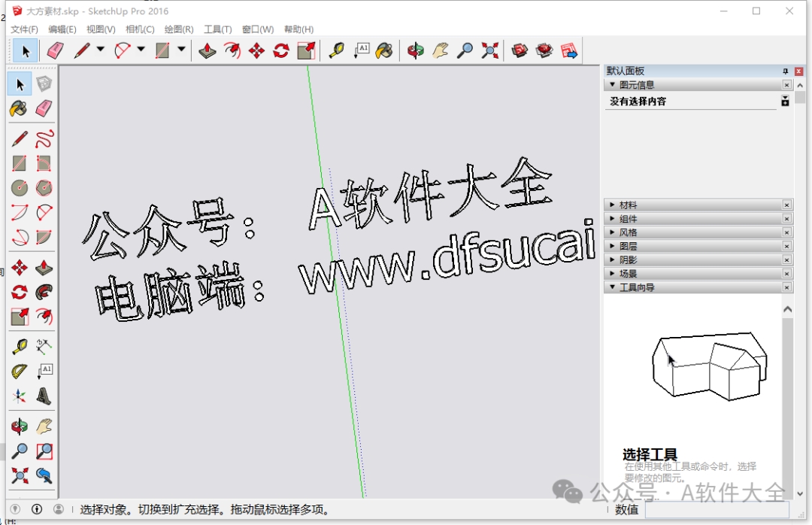
Task: Select the Rectangle shape tool in top toolbar
Action: click(162, 50)
